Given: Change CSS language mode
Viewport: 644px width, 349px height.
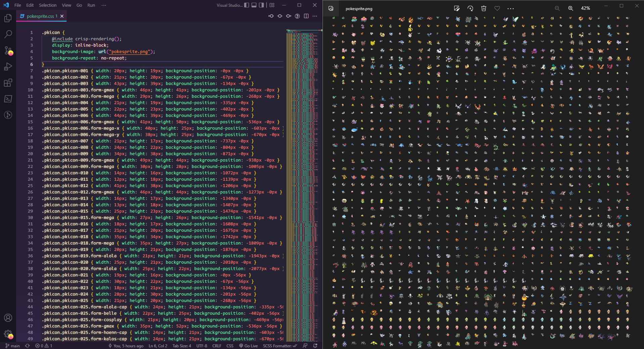Looking at the screenshot, I should pos(230,346).
